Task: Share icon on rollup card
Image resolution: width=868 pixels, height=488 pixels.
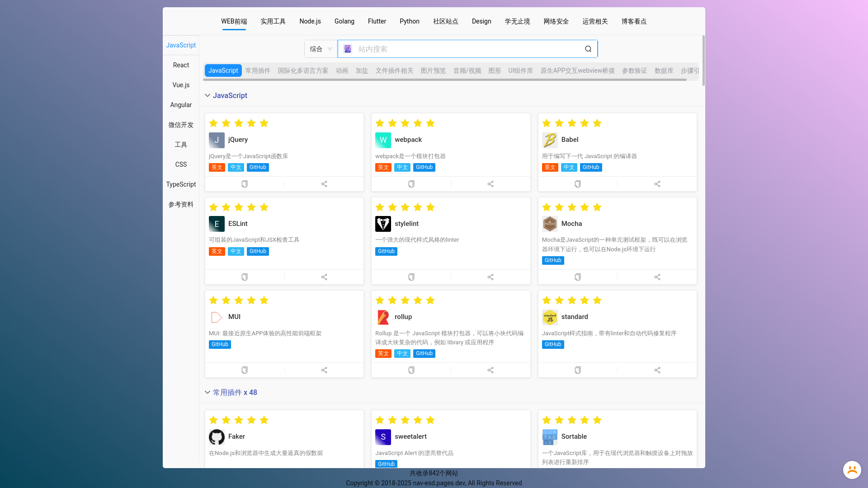Action: click(491, 370)
